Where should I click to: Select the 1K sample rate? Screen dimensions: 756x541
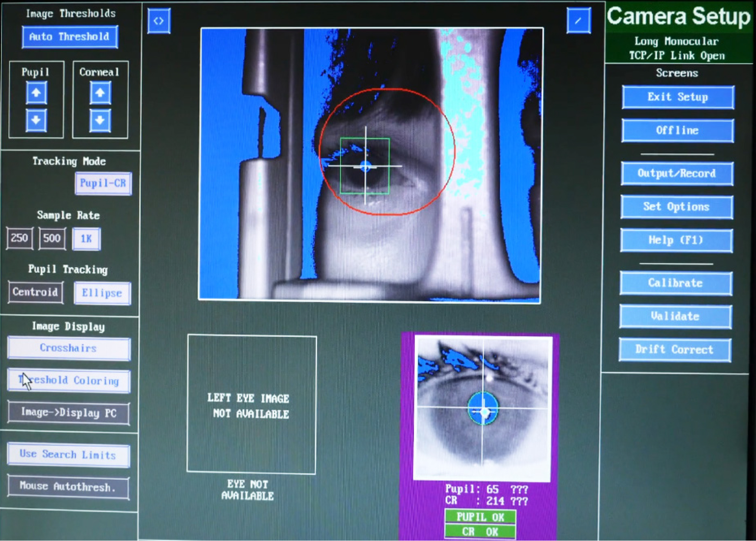coord(87,239)
